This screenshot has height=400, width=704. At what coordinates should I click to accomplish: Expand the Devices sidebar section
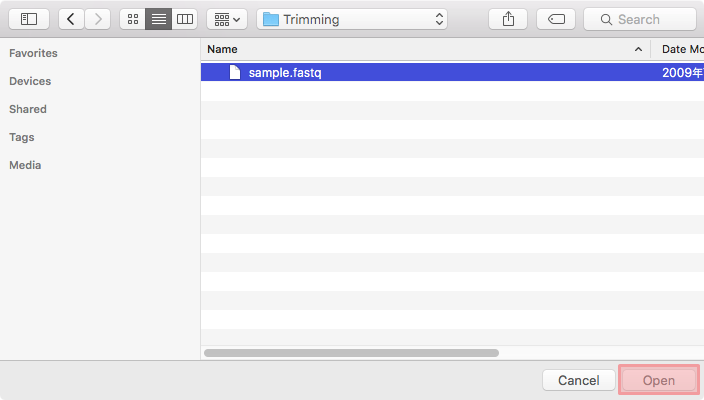point(30,81)
